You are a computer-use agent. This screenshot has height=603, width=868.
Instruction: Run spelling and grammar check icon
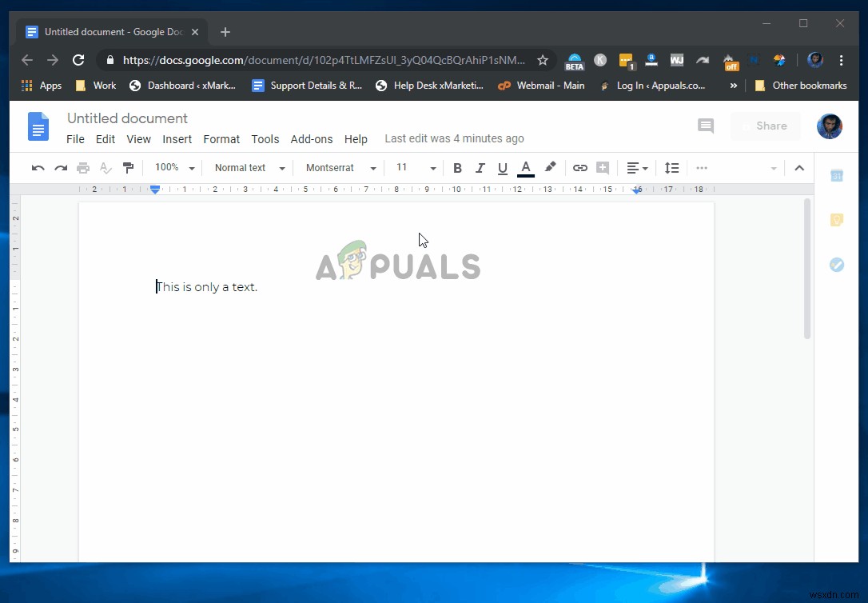[x=106, y=168]
